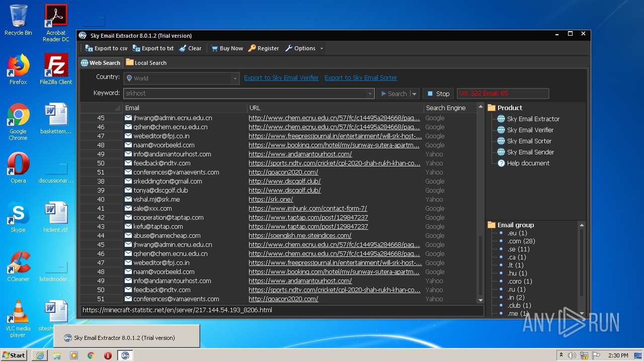Open VLC media player desktop shortcut
The image size is (644, 362).
(18, 319)
